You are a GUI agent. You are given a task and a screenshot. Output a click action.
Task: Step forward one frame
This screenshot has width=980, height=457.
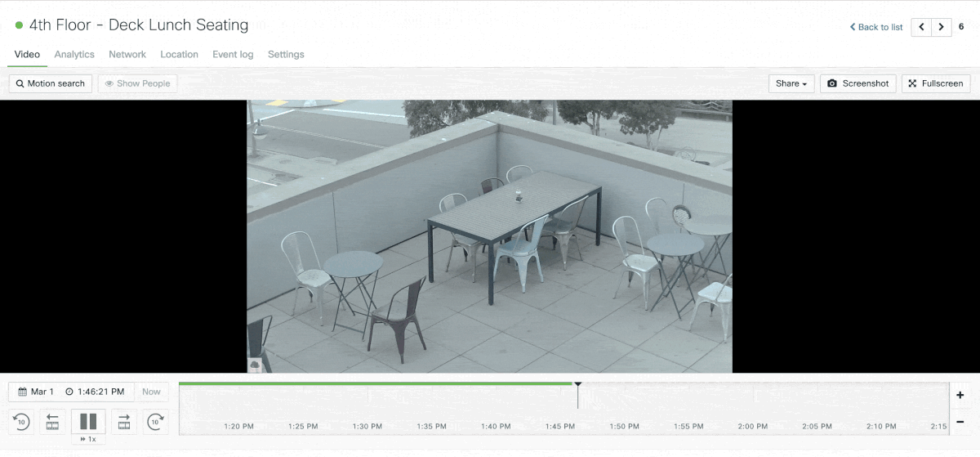(124, 422)
